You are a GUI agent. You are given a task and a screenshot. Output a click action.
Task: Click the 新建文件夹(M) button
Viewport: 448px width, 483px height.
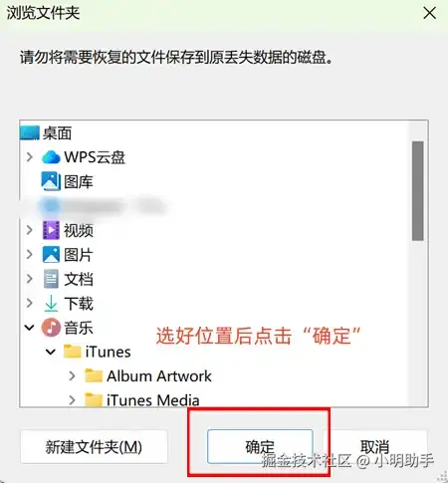coord(94,446)
